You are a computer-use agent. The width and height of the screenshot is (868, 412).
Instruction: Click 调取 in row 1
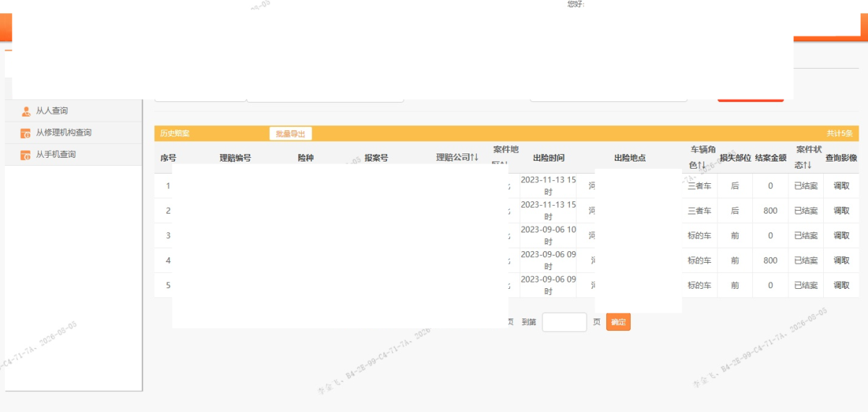click(x=841, y=186)
